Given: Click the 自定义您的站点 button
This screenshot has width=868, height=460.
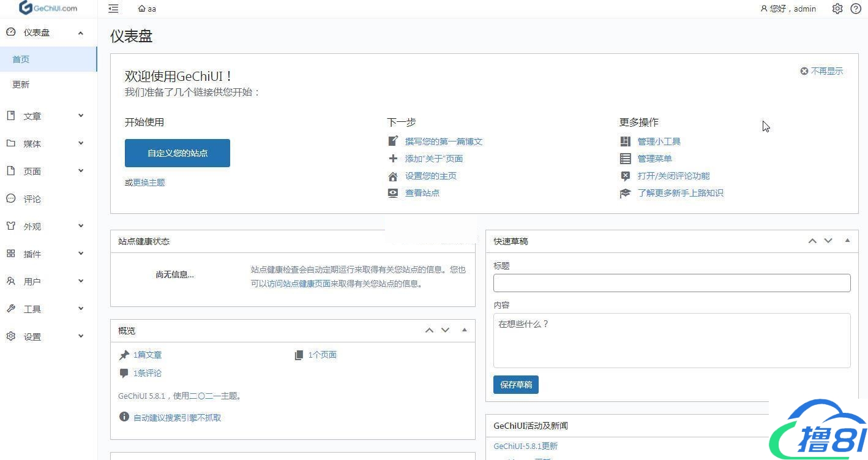Looking at the screenshot, I should tap(178, 153).
